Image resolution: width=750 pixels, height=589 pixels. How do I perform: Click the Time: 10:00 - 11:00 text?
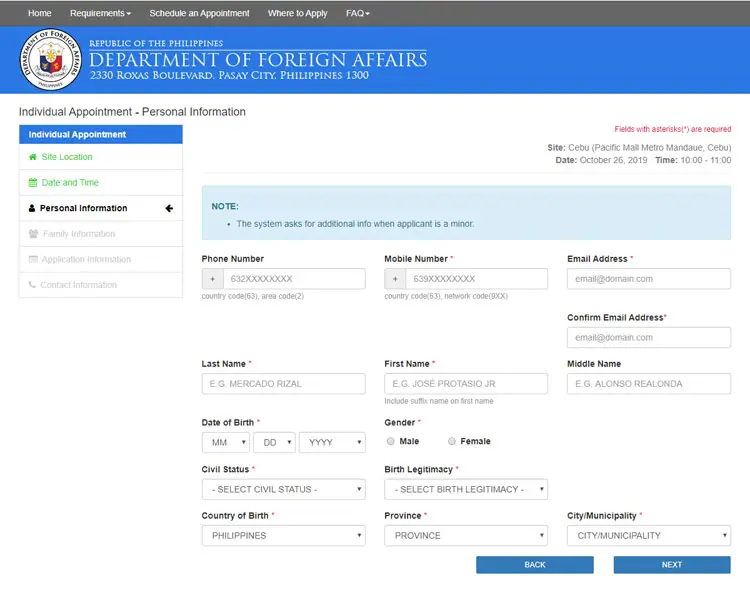693,160
